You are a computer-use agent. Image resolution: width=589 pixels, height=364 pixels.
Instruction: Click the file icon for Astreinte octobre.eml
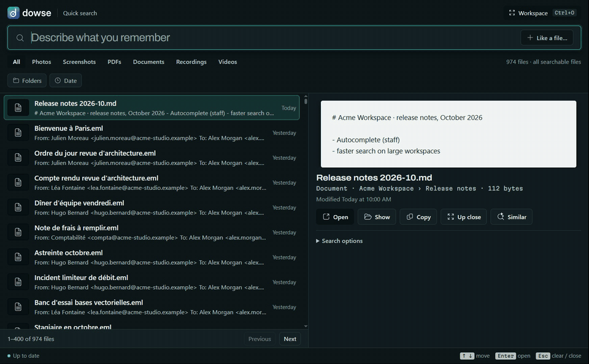[x=18, y=257]
